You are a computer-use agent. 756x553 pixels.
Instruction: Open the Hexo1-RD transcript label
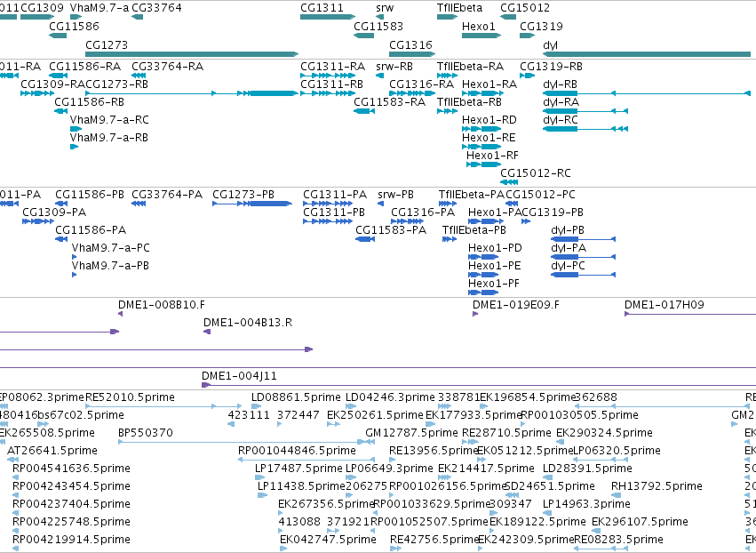coord(489,120)
